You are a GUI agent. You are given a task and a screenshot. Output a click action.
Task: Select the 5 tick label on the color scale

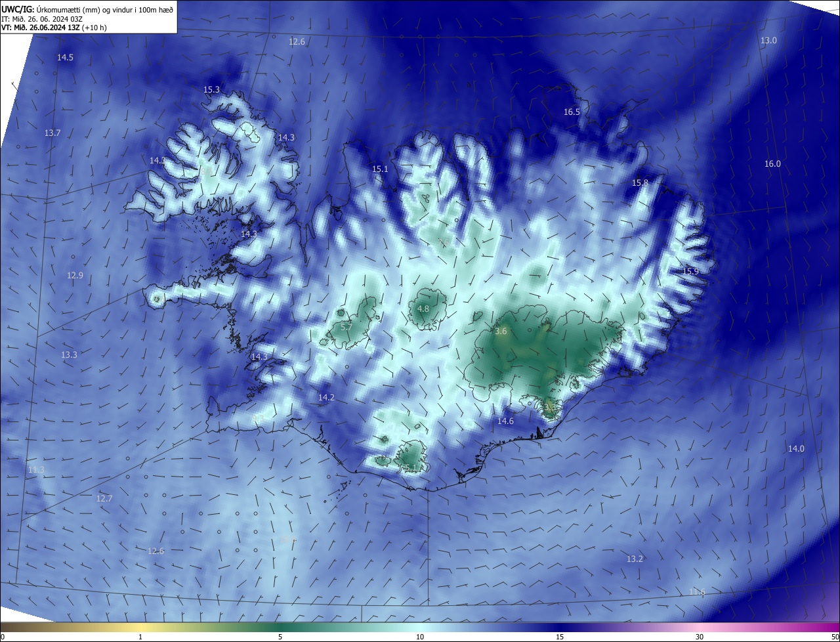[280, 637]
